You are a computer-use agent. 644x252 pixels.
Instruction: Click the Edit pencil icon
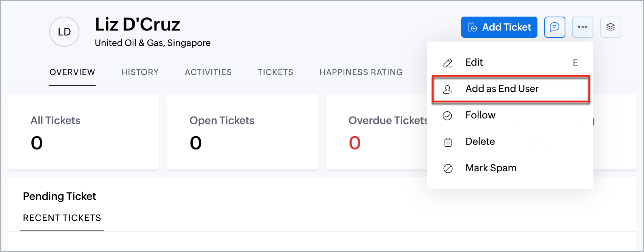(x=448, y=63)
